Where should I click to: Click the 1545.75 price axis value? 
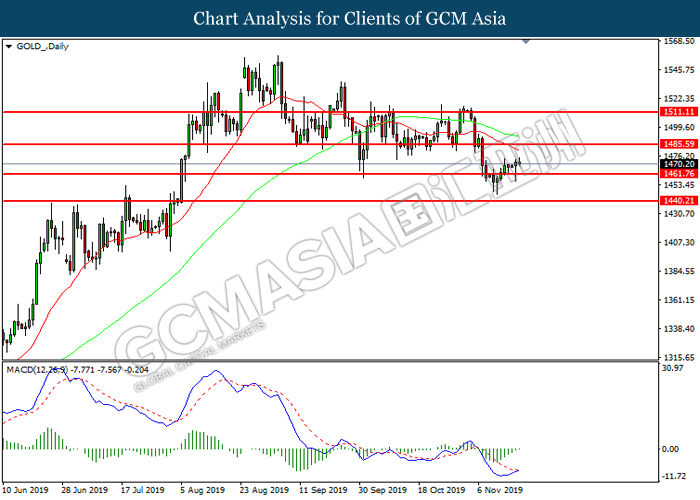(x=679, y=70)
